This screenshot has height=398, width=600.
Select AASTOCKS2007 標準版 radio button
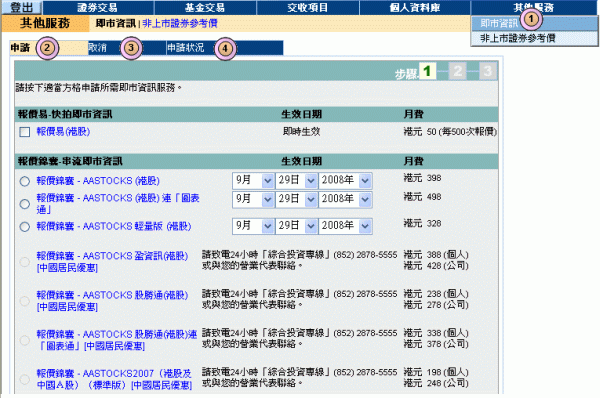[25, 379]
